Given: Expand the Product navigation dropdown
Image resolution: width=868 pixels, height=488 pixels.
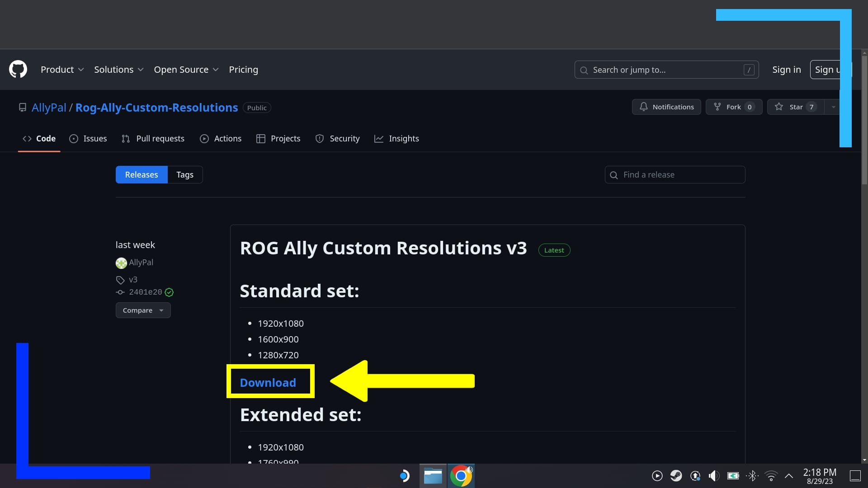Looking at the screenshot, I should 62,70.
